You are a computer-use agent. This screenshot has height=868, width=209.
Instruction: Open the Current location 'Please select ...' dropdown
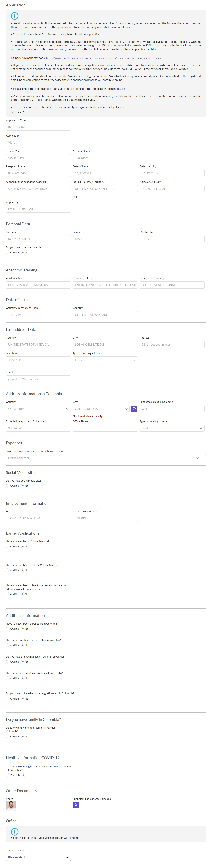(x=38, y=857)
